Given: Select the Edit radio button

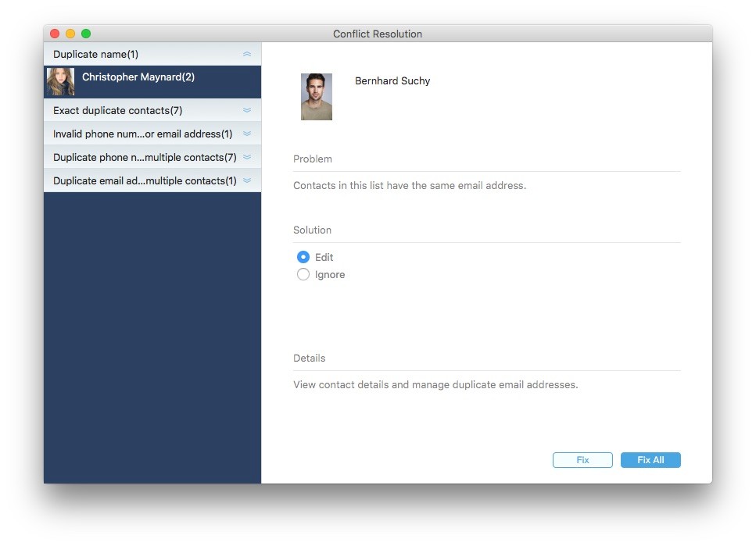Looking at the screenshot, I should (x=303, y=257).
